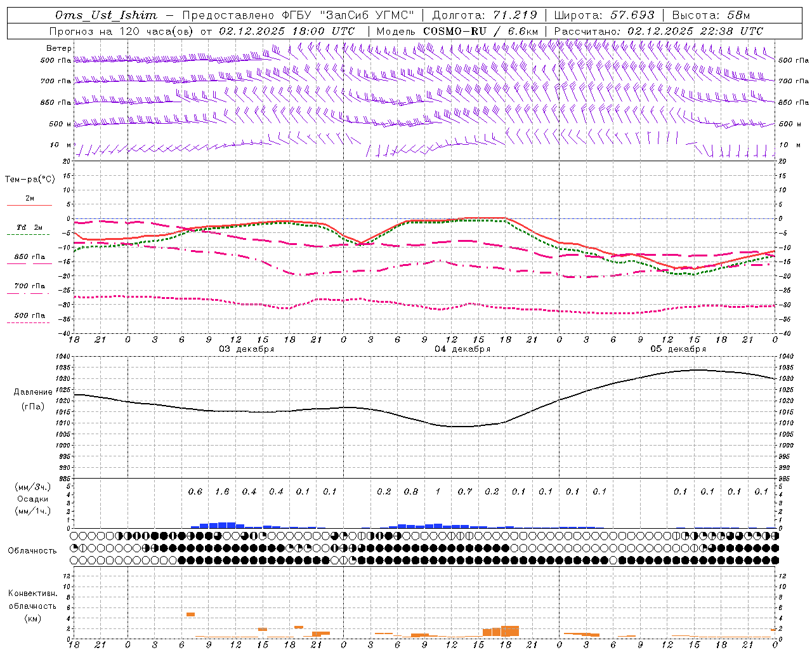Click the Давление pressure panel label
The image size is (812, 650).
coord(33,392)
